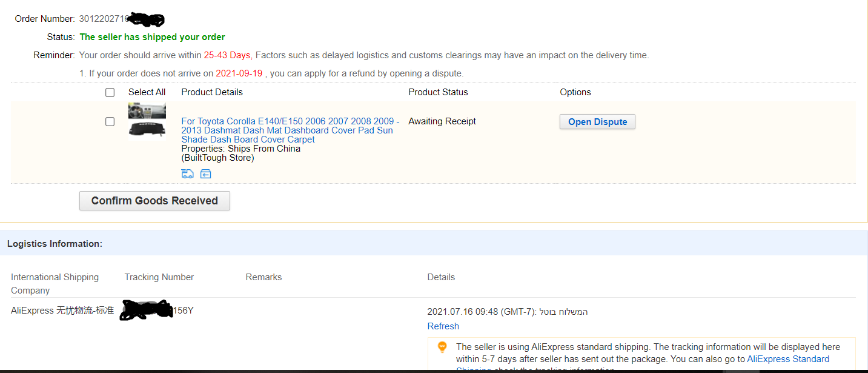868x373 pixels.
Task: Open the dashmat product thumbnail image
Action: coord(147,121)
